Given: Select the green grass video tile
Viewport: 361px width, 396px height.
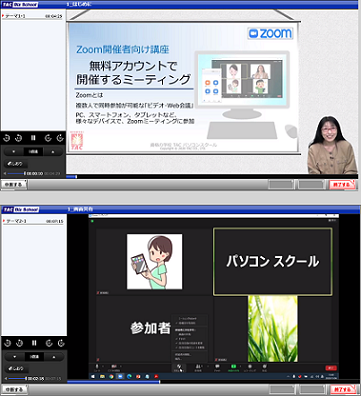Looking at the screenshot, I should pos(273,329).
